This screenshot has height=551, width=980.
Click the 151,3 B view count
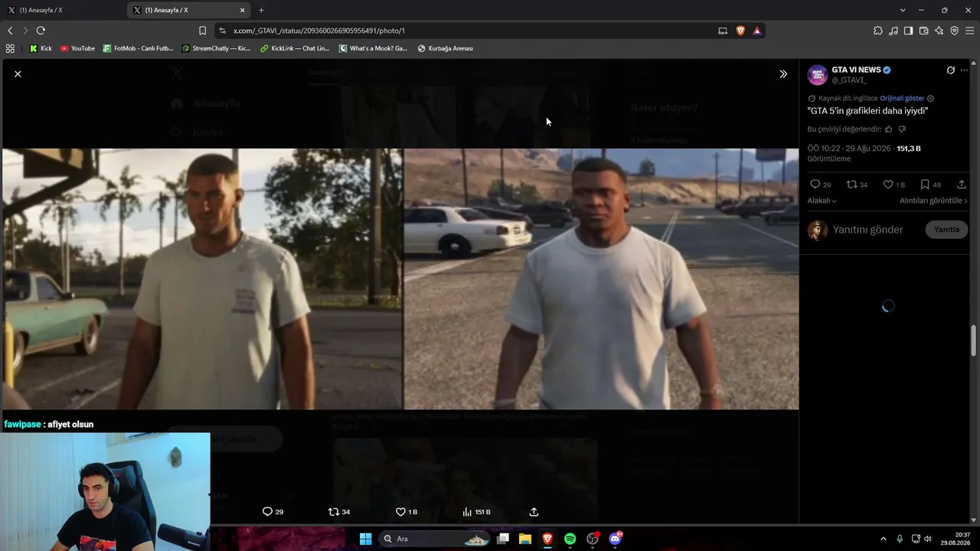[x=909, y=148]
